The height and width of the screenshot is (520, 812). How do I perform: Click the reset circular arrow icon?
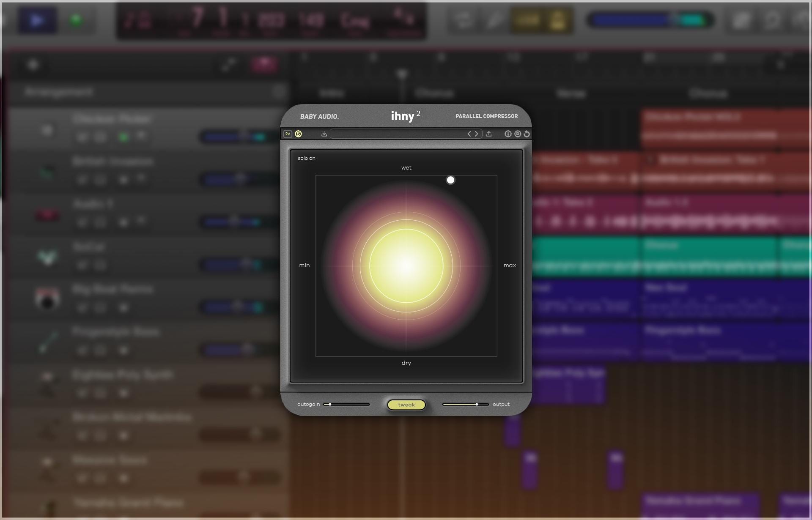(527, 134)
